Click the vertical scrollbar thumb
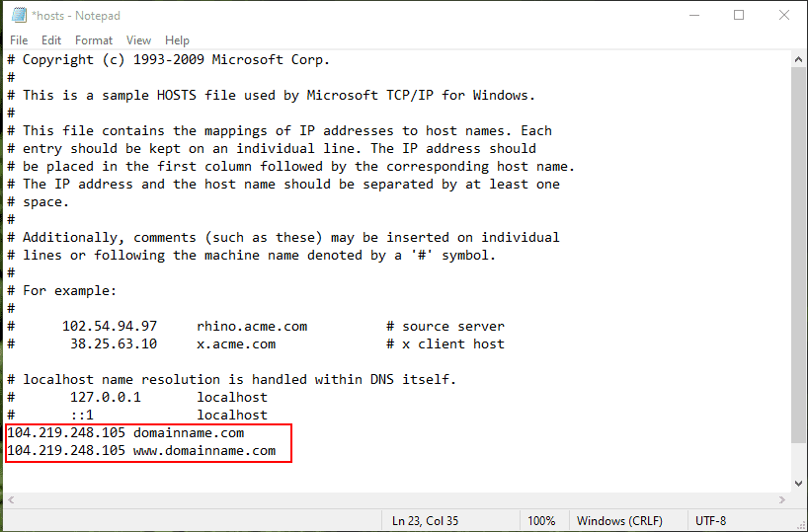 point(798,257)
